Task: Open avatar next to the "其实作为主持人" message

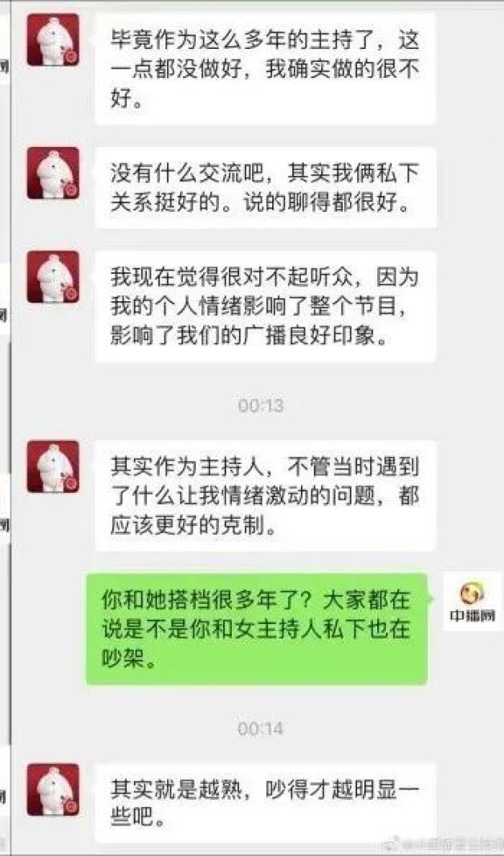Action: tap(53, 467)
